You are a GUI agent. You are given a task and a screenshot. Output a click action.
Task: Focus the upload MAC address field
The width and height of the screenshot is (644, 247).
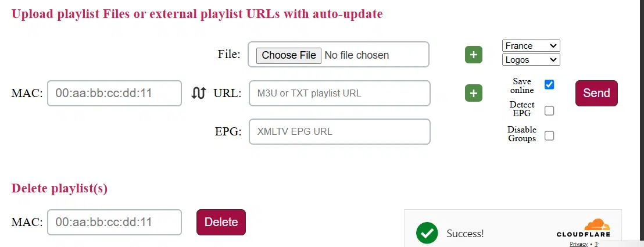115,93
